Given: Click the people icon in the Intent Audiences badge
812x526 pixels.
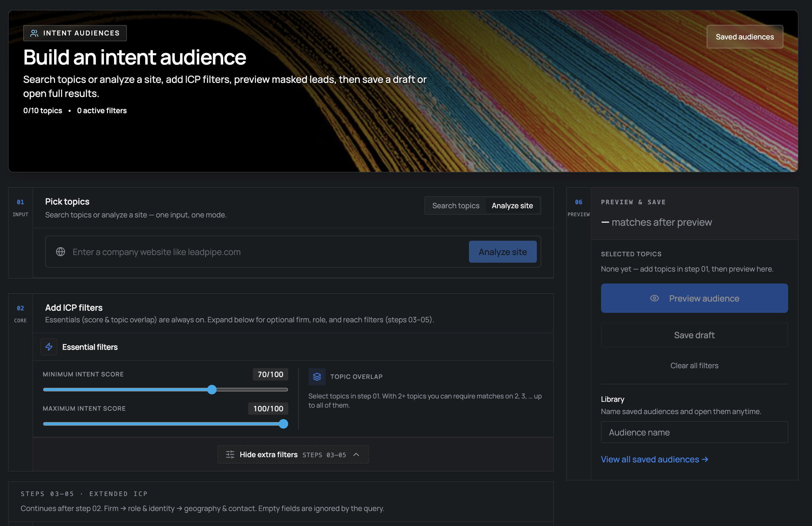Looking at the screenshot, I should (34, 33).
